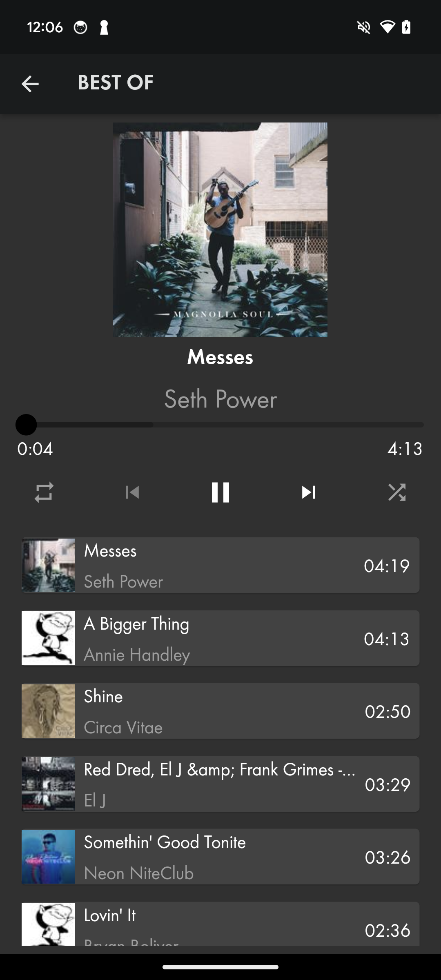The image size is (441, 980).
Task: Play Shine by Circa Vitae
Action: pos(220,711)
